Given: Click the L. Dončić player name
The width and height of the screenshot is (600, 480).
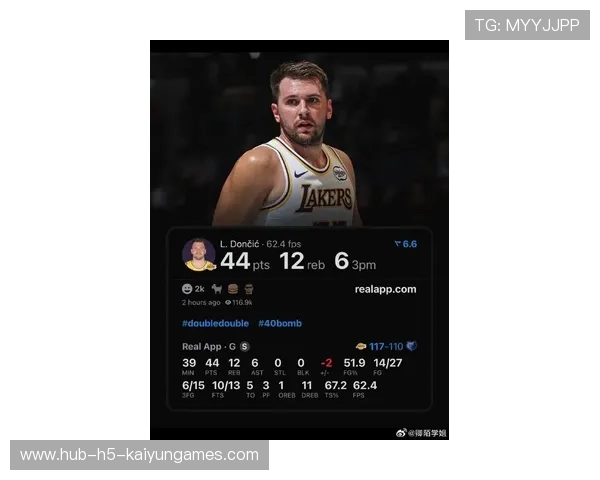Looking at the screenshot, I should 240,243.
